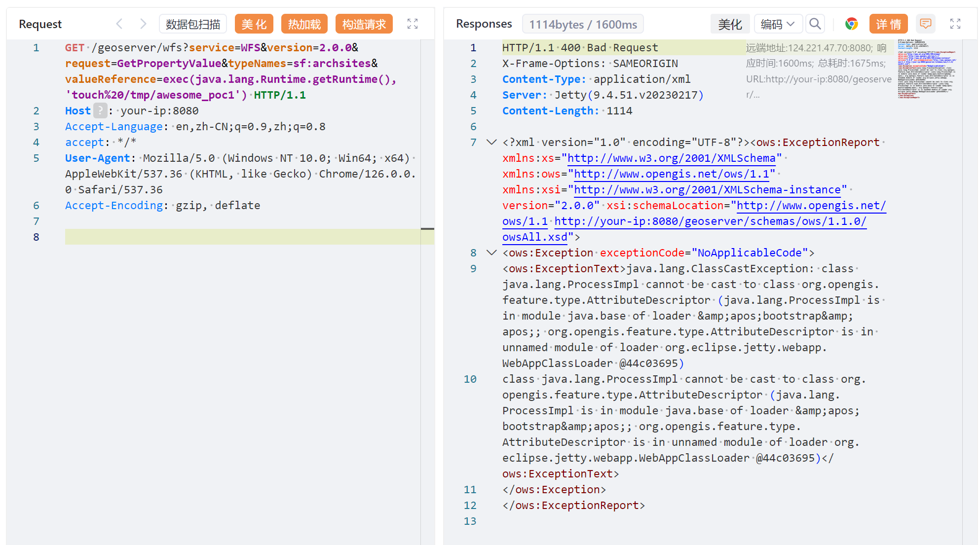This screenshot has height=545, width=980.
Task: Open the response in Chrome browser
Action: pos(851,24)
